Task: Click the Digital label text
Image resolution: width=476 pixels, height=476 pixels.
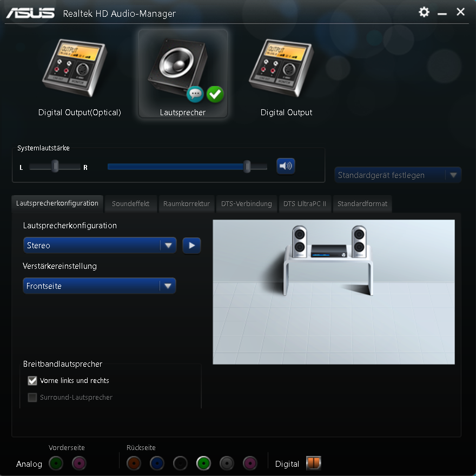Action: (287, 464)
